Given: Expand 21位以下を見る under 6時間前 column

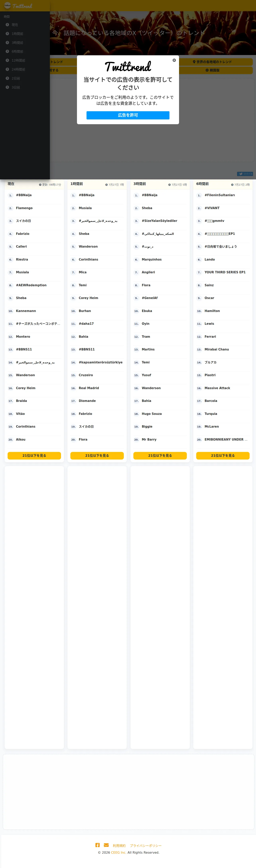Looking at the screenshot, I should 223,456.
